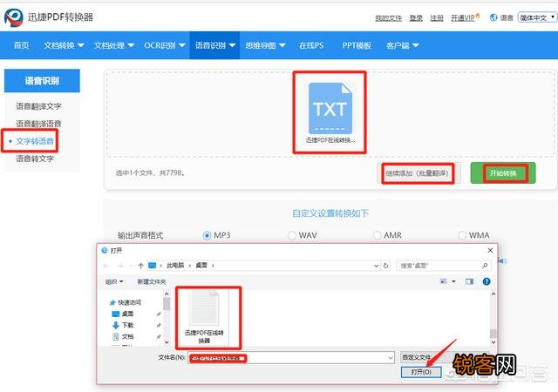This screenshot has width=558, height=392.
Task: Click the search magnifier icon in dialog
Action: tap(485, 266)
